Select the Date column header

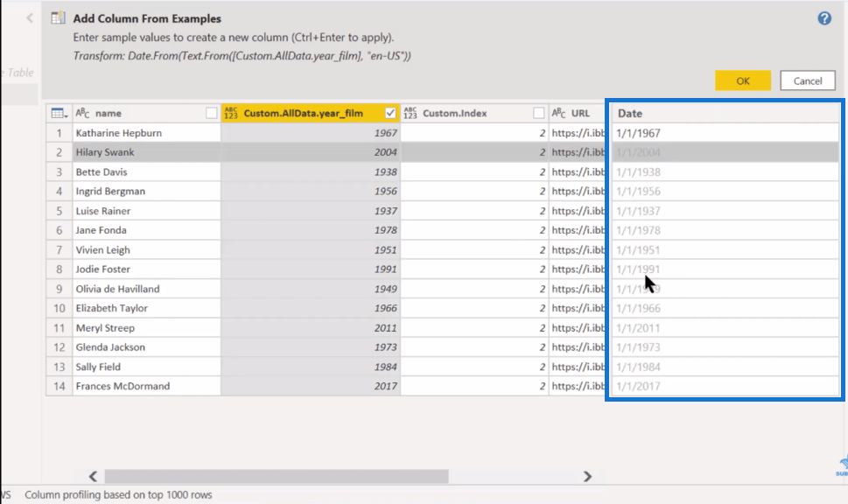coord(725,113)
